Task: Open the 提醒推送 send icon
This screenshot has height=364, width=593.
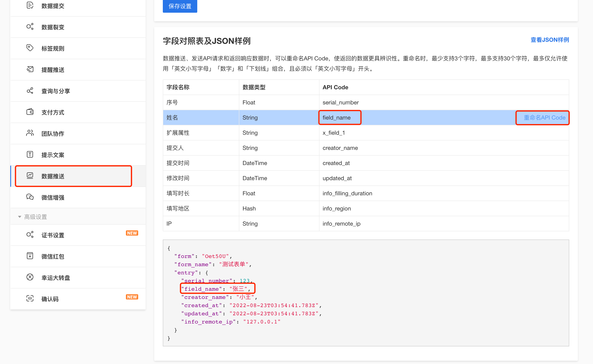Action: 30,69
